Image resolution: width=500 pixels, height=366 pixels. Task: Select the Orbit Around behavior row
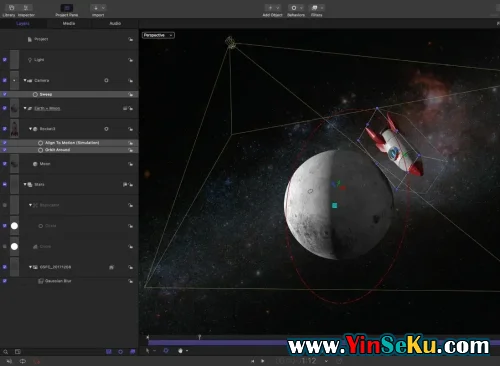point(69,150)
